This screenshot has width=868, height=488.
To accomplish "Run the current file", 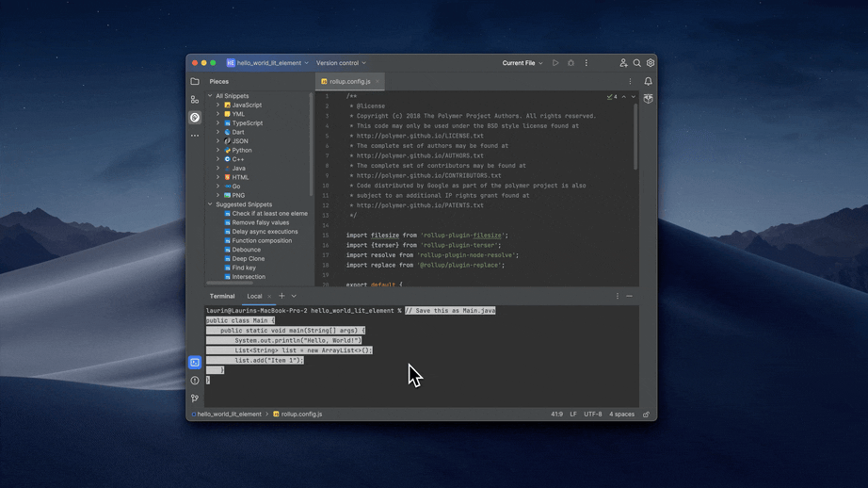I will coord(555,63).
